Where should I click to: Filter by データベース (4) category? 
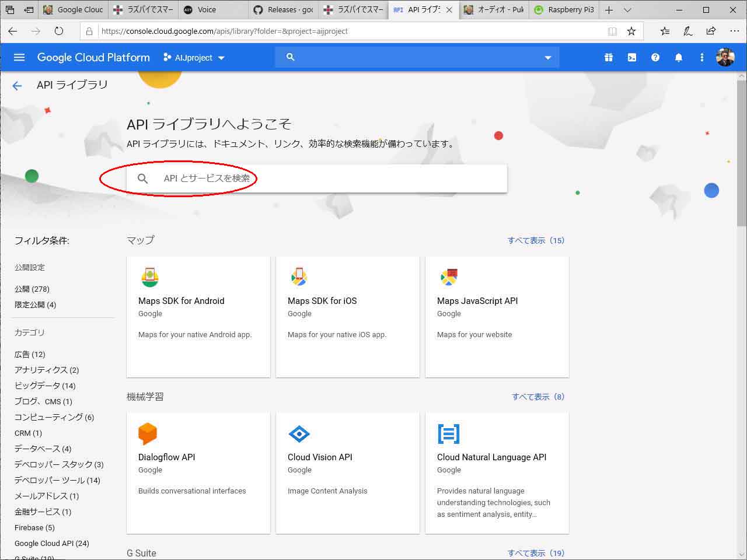(43, 449)
